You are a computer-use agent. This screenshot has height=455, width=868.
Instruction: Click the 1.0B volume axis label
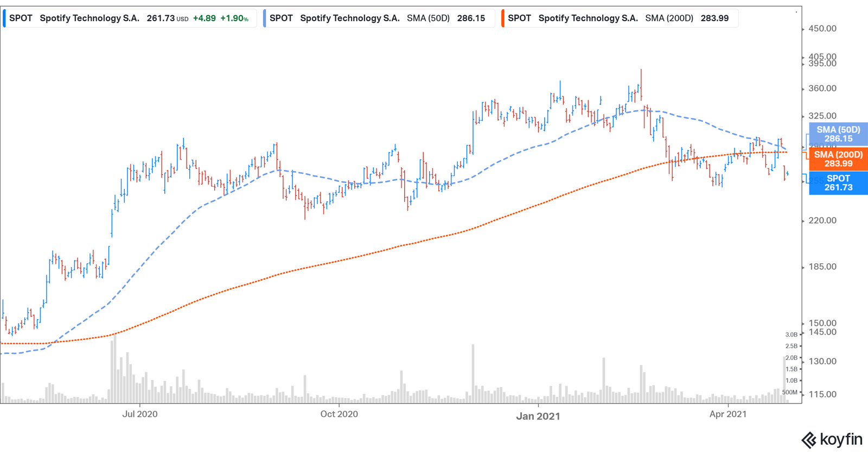pos(792,381)
